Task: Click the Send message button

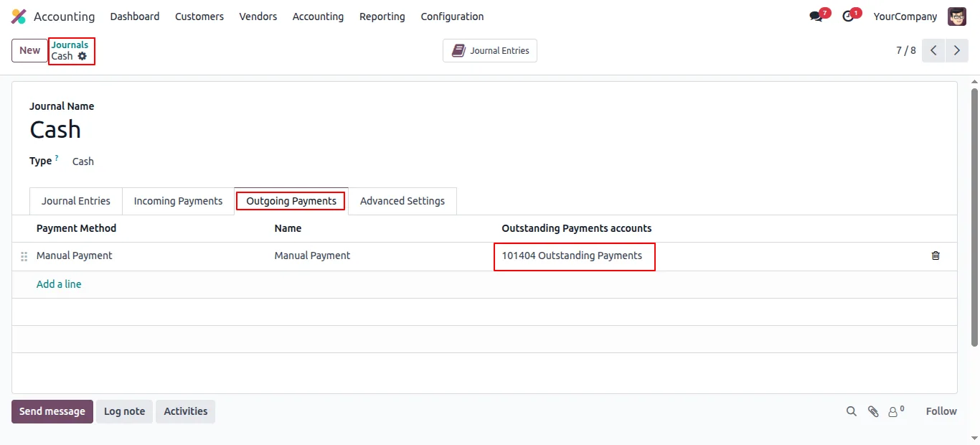Action: [52, 411]
